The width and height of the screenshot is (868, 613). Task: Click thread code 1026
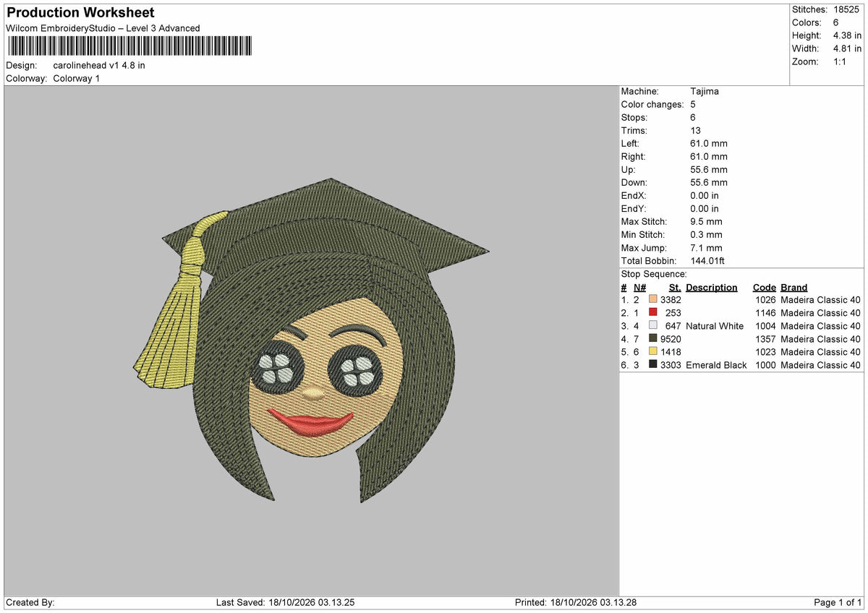click(x=765, y=300)
